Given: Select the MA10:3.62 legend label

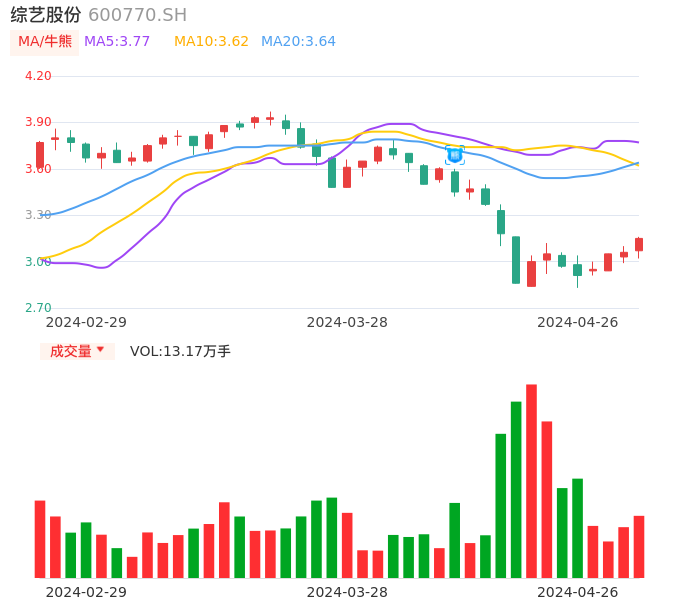Looking at the screenshot, I should (x=211, y=42).
